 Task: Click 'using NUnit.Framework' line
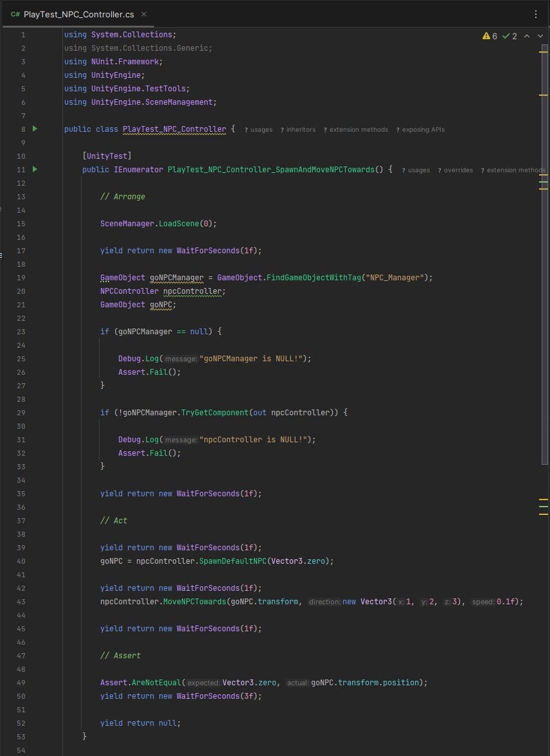pos(113,62)
